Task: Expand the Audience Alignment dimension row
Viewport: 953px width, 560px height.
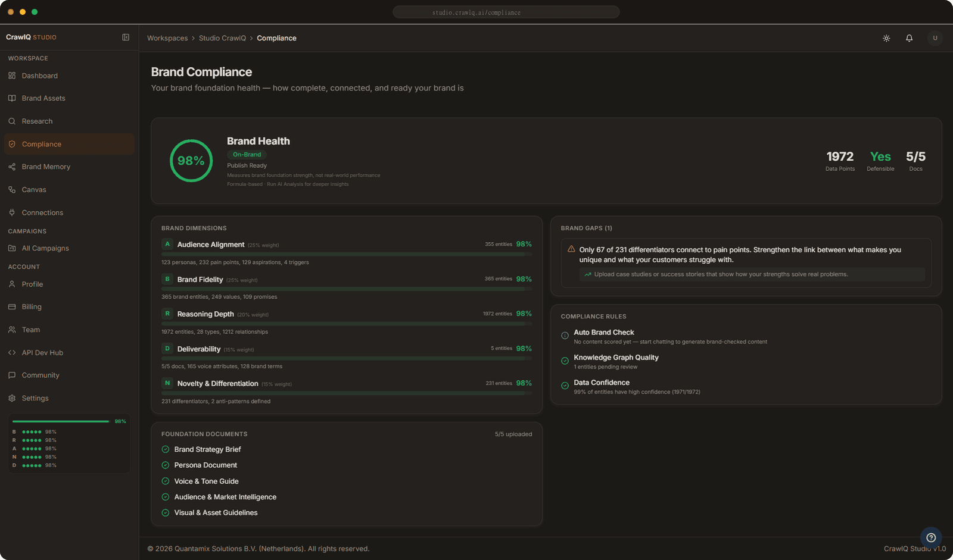Action: pos(210,244)
